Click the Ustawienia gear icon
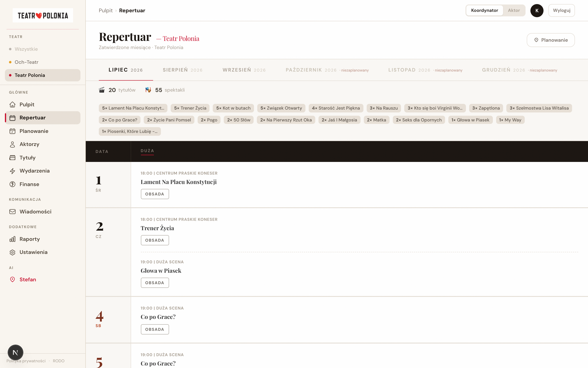Image resolution: width=588 pixels, height=368 pixels. 12,252
